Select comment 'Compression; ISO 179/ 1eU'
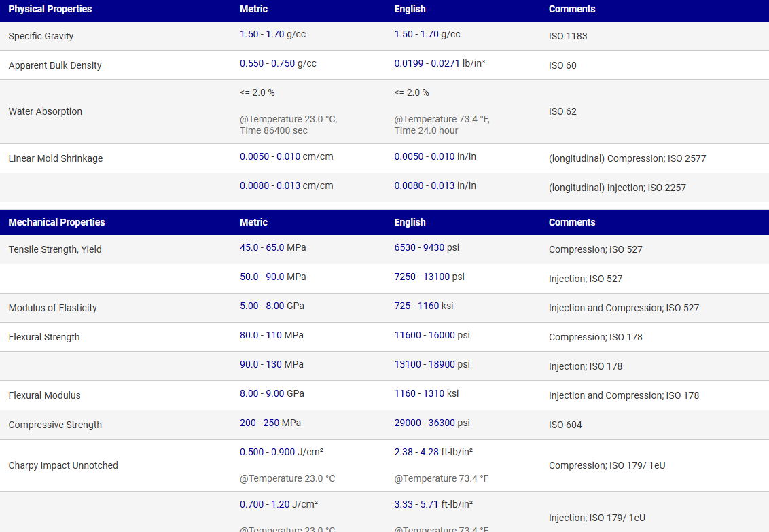The width and height of the screenshot is (769, 532). pyautogui.click(x=607, y=466)
